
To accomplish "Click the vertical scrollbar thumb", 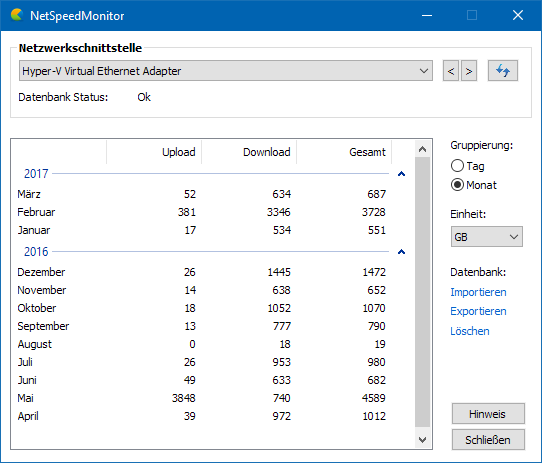I will click(x=422, y=292).
